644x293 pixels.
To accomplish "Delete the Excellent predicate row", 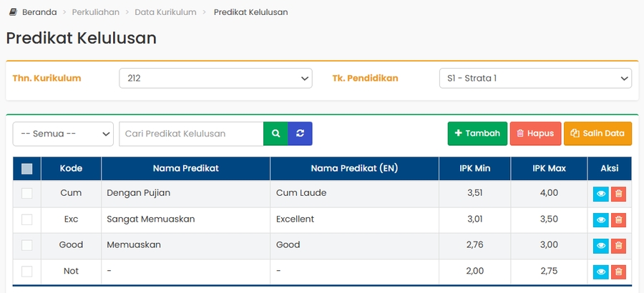I will (619, 219).
